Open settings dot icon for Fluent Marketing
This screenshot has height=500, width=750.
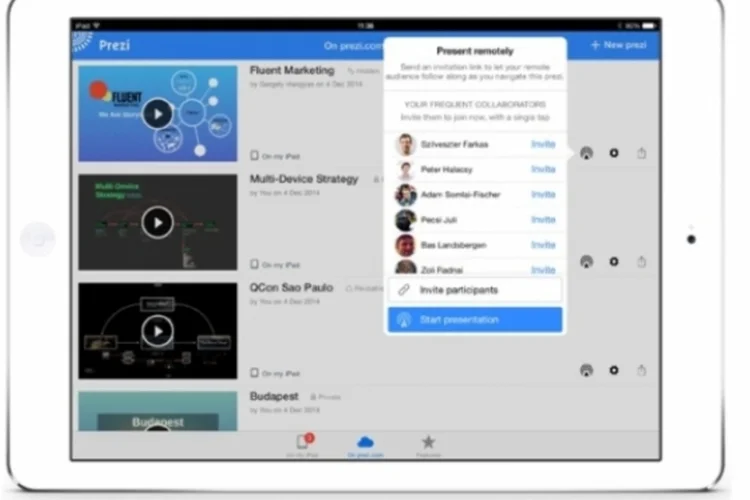click(x=614, y=153)
